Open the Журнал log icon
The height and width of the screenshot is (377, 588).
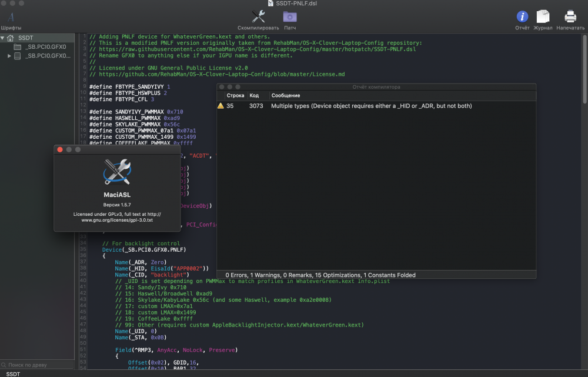coord(543,16)
